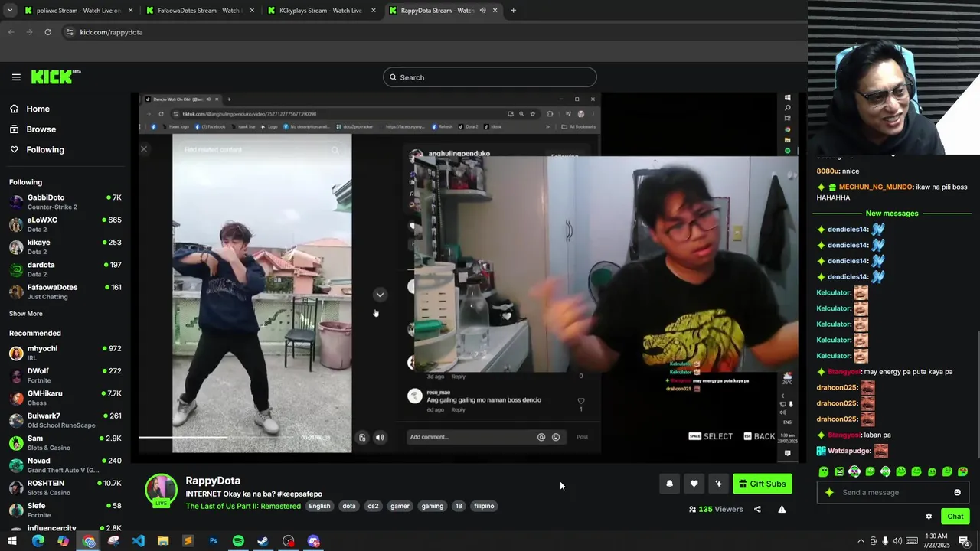980x551 pixels.
Task: Share the stream via share icon
Action: point(757,509)
